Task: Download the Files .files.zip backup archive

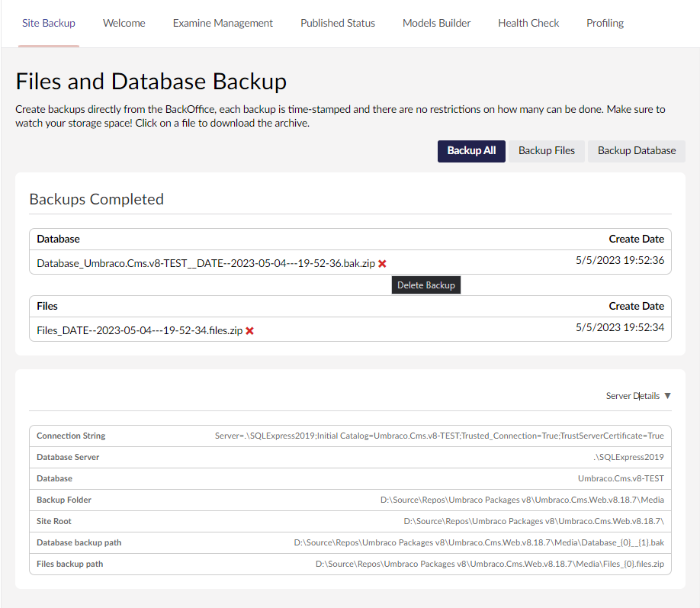Action: (x=140, y=331)
